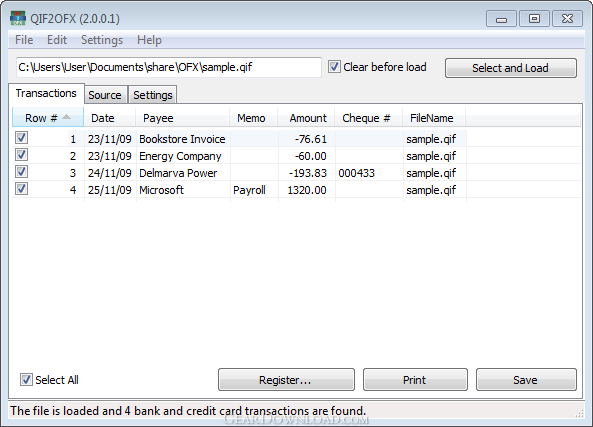Disable the Clear before load option
Image resolution: width=593 pixels, height=427 pixels.
pos(334,67)
